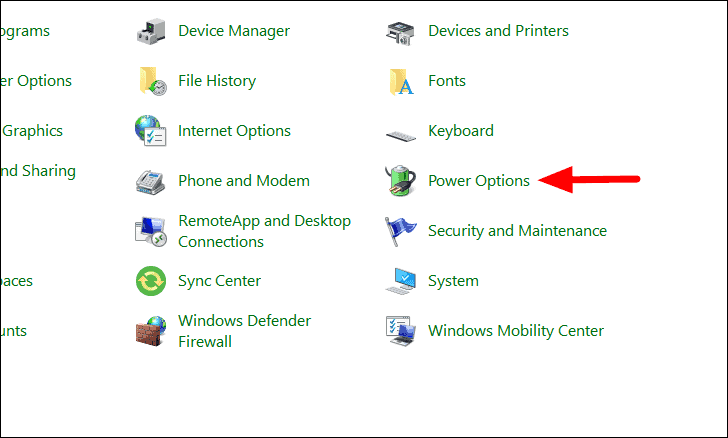The height and width of the screenshot is (438, 728).
Task: Open the partially visible 'nd Sharing' link
Action: 38,171
